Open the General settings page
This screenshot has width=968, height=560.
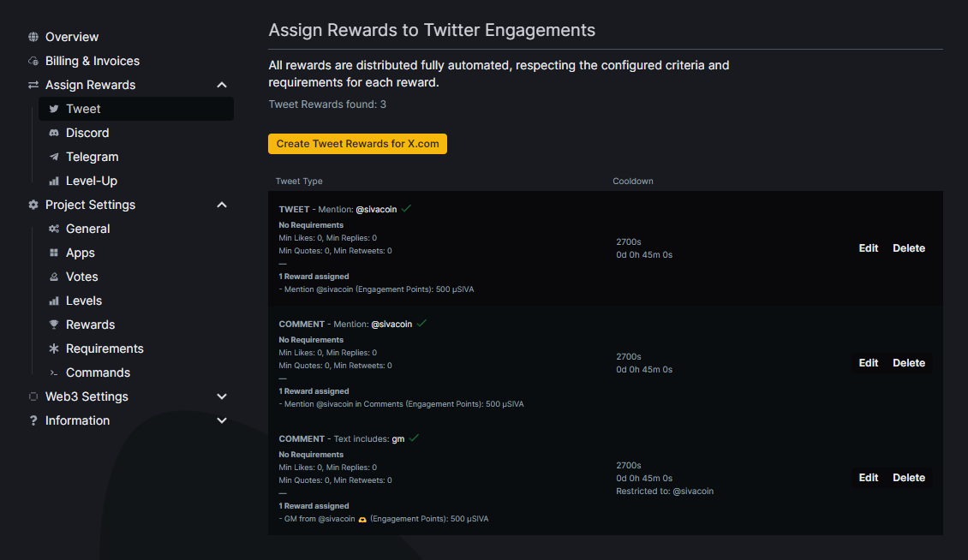(87, 229)
